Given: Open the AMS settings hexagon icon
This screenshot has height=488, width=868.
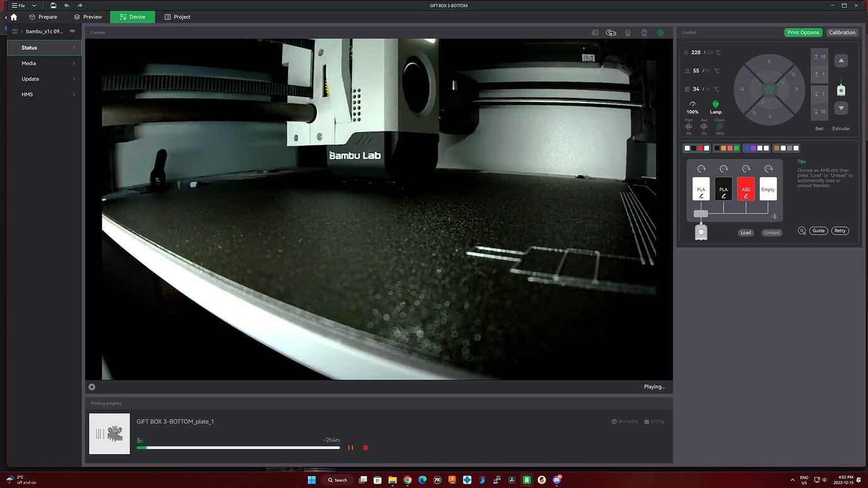Looking at the screenshot, I should [802, 231].
